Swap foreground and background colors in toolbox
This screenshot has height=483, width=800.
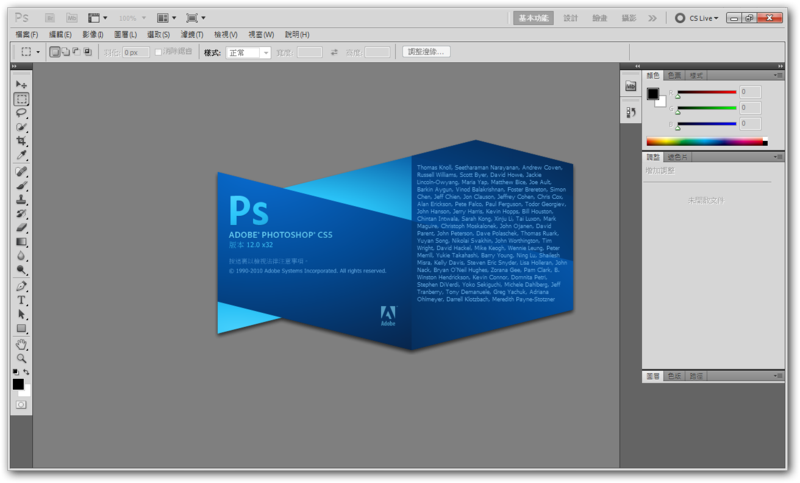27,372
